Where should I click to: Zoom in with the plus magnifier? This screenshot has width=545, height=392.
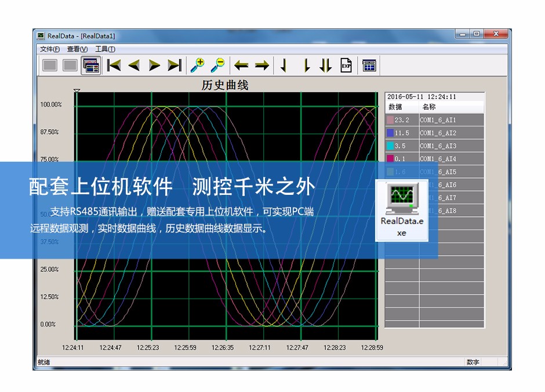coord(198,66)
